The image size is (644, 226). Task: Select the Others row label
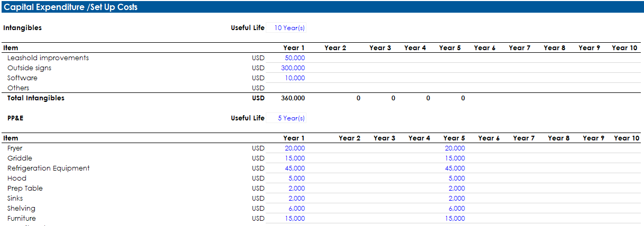coord(18,88)
